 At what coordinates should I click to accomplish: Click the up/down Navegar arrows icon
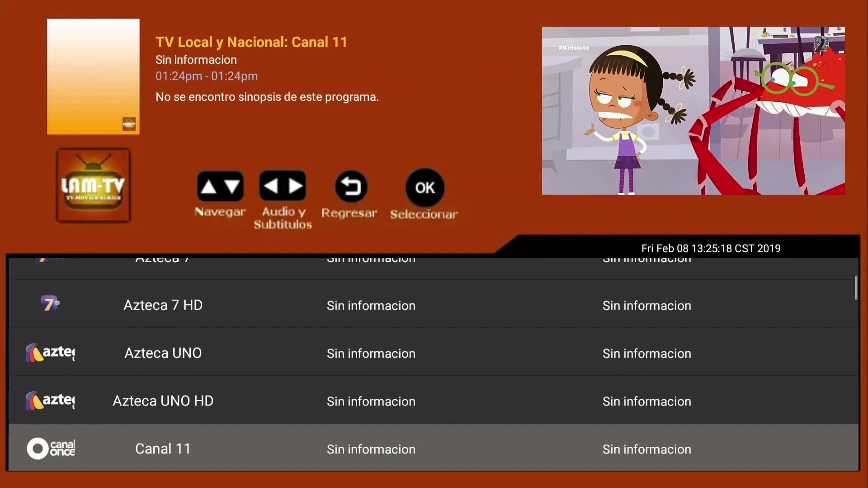tap(220, 186)
